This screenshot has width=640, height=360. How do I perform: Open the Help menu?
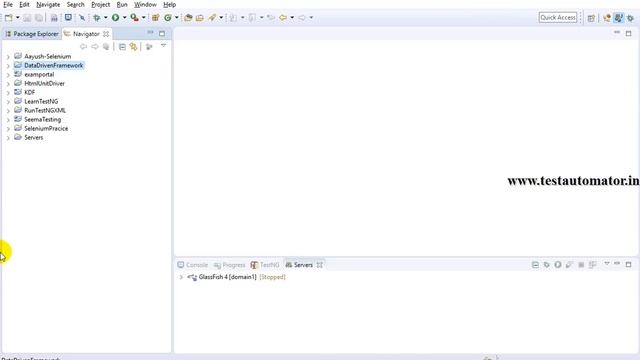pos(169,4)
